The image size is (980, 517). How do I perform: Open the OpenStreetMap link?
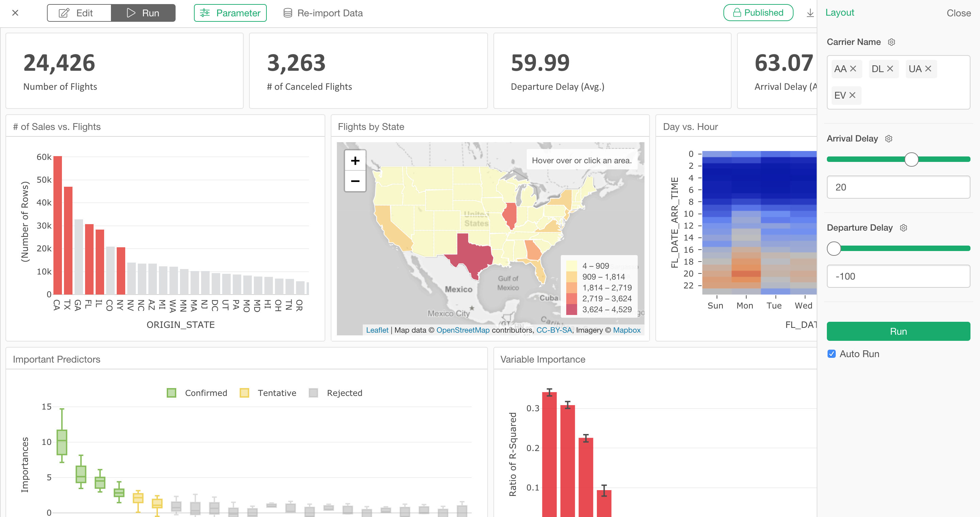point(463,330)
